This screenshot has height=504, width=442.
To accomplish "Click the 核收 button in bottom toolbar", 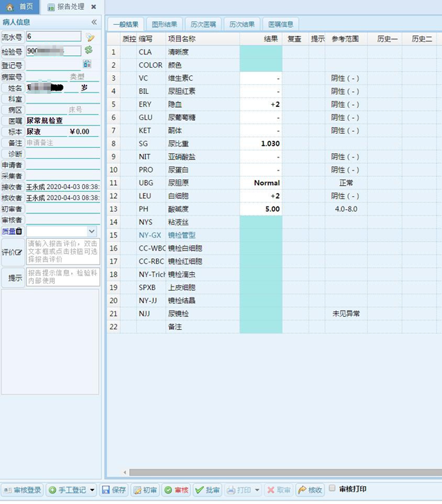I will click(x=310, y=490).
